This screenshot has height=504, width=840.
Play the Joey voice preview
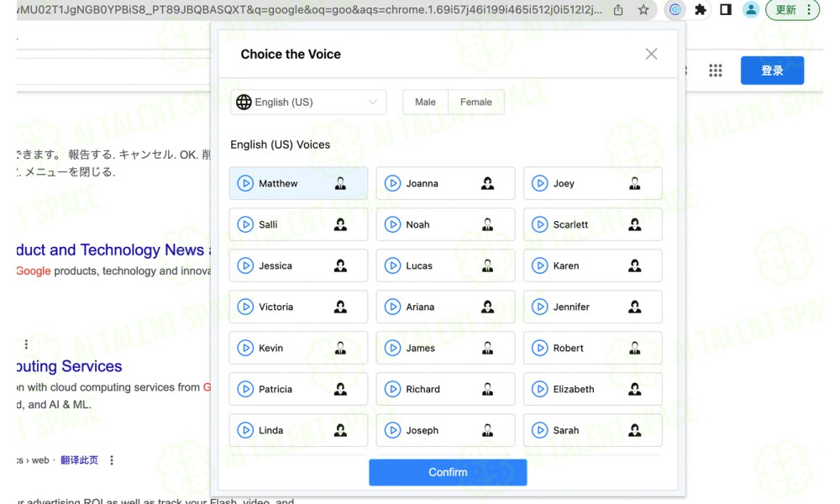pos(540,183)
